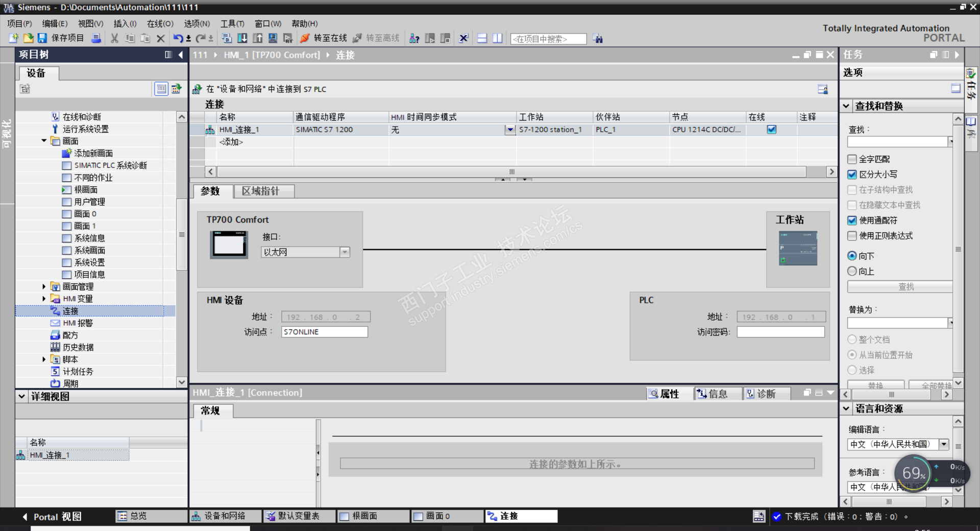The height and width of the screenshot is (531, 980).
Task: Click the open project toolbar icon
Action: click(28, 38)
